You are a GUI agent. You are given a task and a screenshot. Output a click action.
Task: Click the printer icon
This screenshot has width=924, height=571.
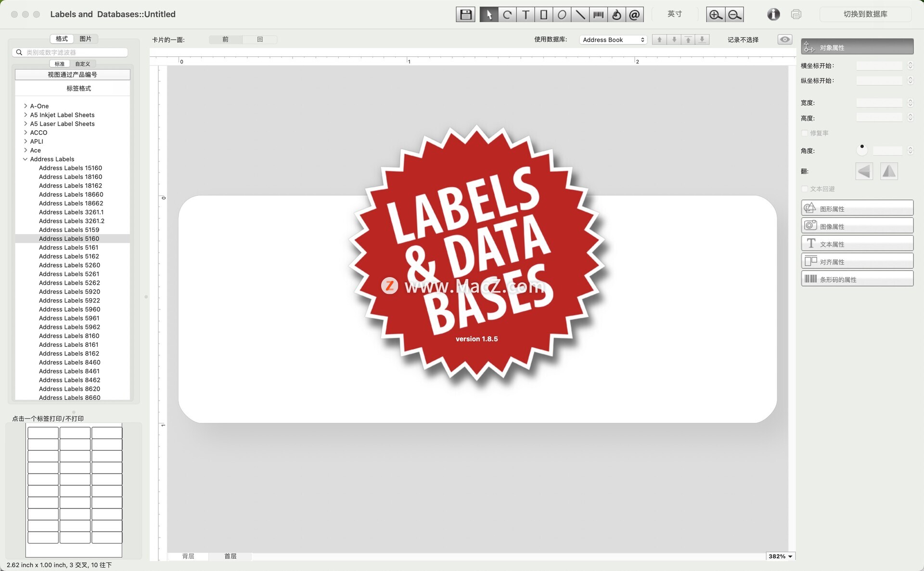coord(796,14)
